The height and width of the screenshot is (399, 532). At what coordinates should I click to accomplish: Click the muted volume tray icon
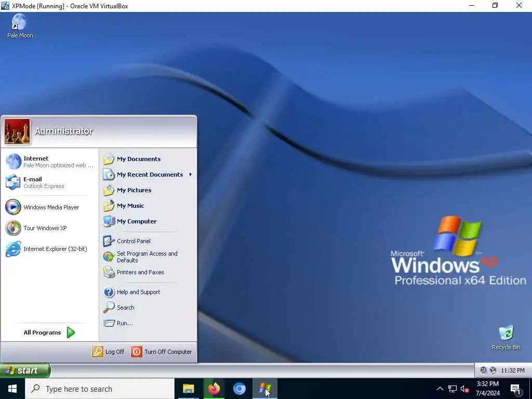coord(464,389)
